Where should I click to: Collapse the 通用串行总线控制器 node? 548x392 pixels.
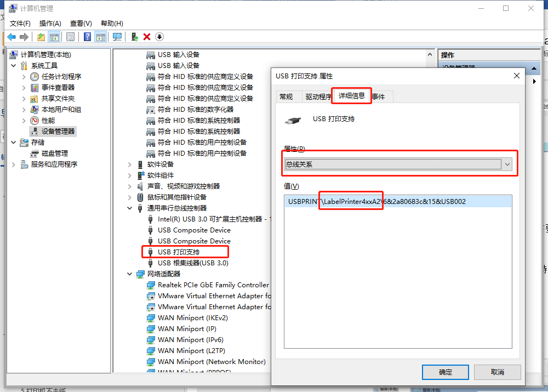(x=130, y=208)
